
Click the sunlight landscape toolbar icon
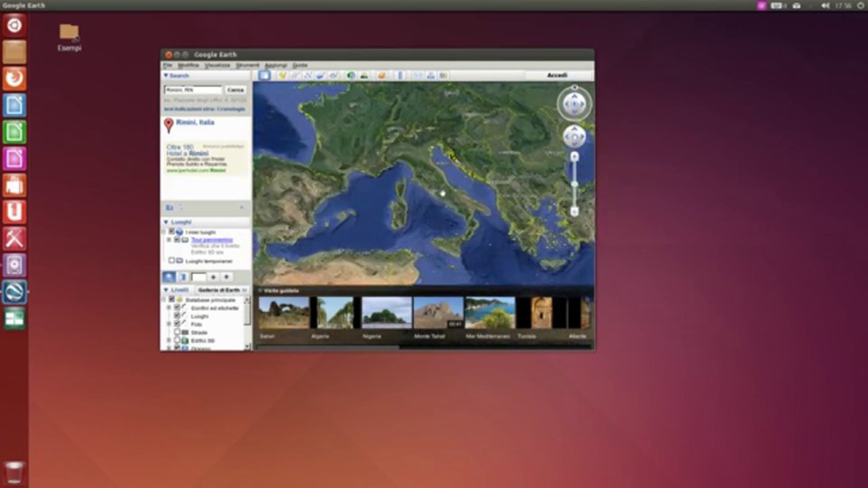[x=364, y=75]
